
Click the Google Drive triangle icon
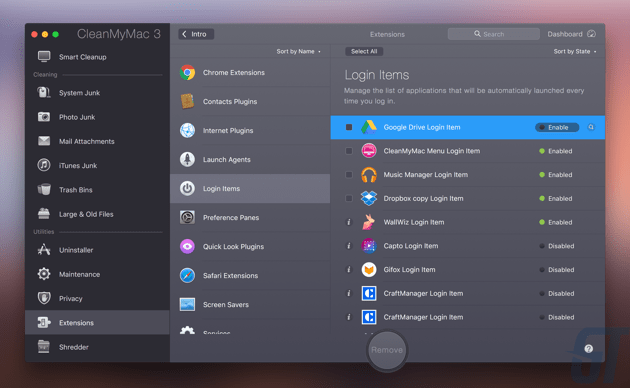click(368, 127)
